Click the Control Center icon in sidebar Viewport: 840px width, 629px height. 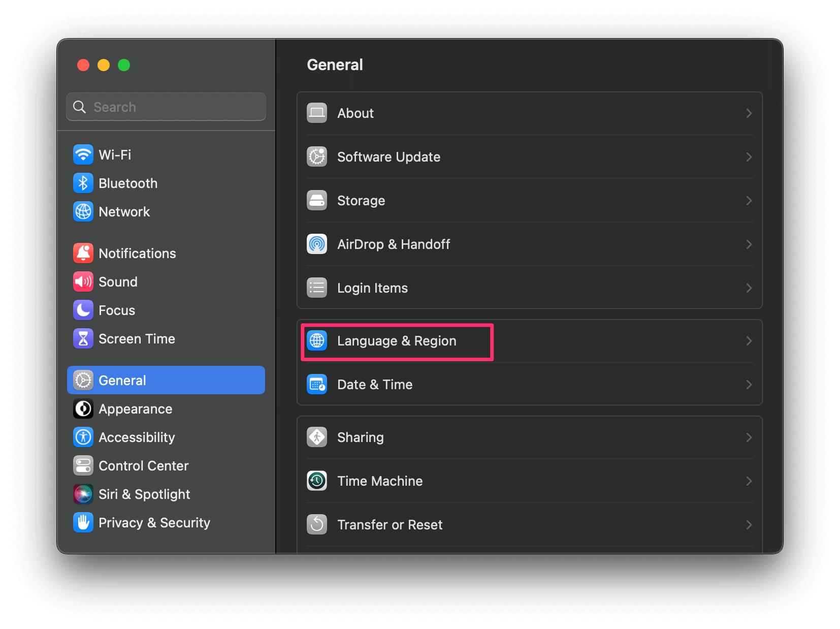click(x=83, y=465)
